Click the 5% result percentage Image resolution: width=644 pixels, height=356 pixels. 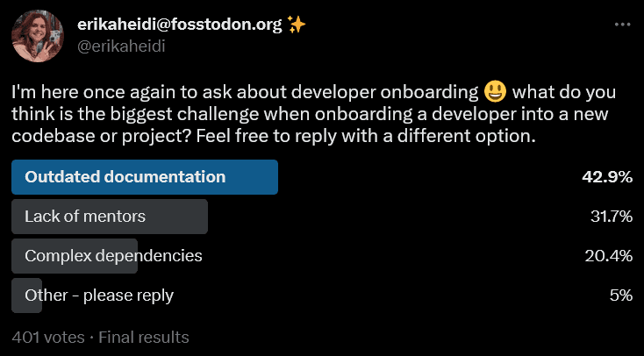point(621,295)
